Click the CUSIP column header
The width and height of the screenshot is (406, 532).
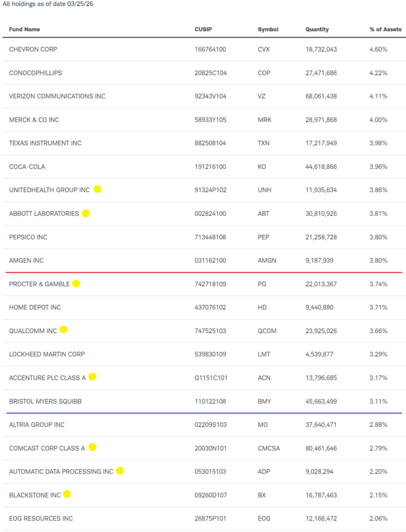point(203,30)
